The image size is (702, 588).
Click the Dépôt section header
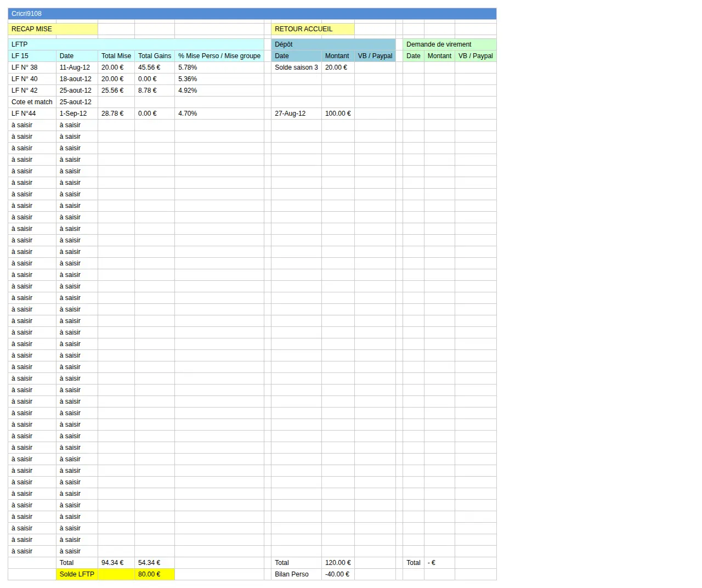pyautogui.click(x=333, y=44)
